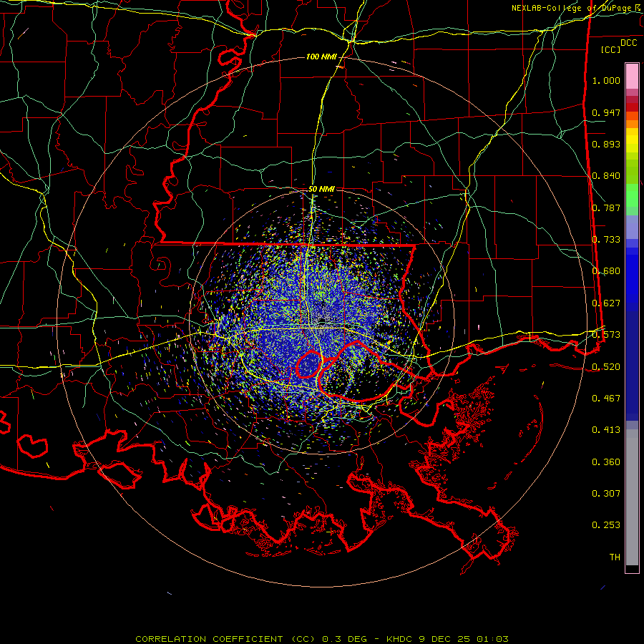644x644 pixels.
Task: Click the 0.947 scale value
Action: tap(606, 112)
